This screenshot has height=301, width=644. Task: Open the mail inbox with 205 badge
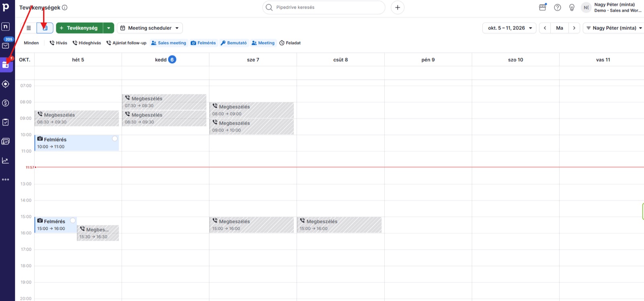tap(6, 45)
